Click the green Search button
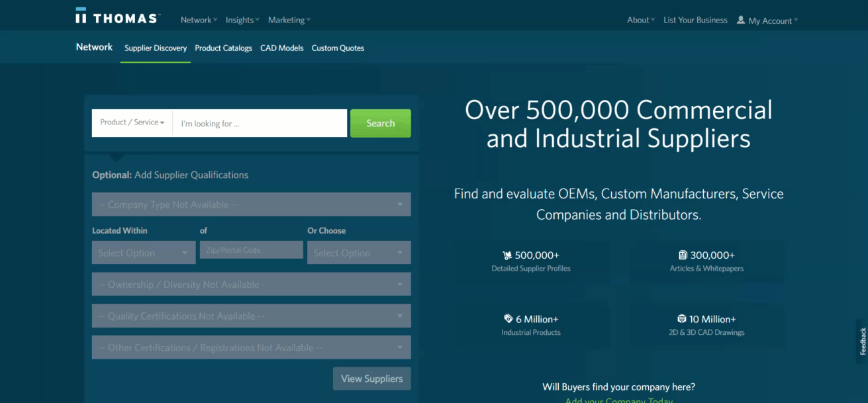This screenshot has height=403, width=868. coord(381,123)
